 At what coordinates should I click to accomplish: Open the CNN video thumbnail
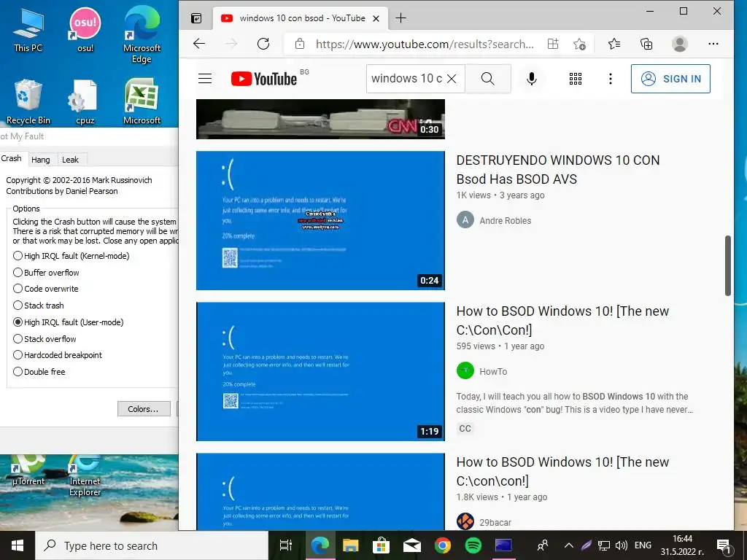click(321, 119)
